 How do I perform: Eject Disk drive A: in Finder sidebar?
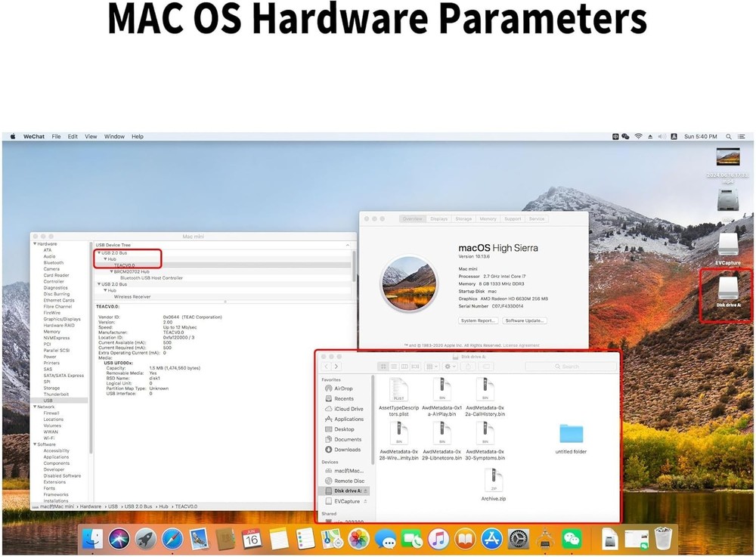[366, 490]
